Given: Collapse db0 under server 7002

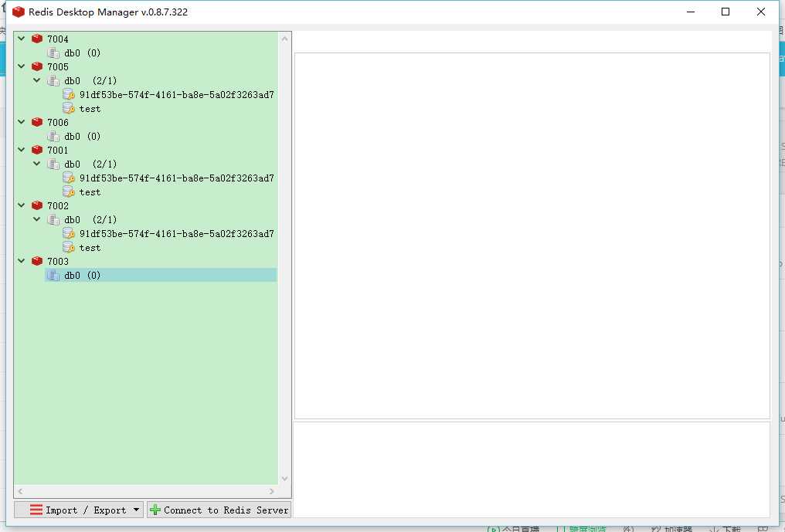Looking at the screenshot, I should [x=36, y=219].
